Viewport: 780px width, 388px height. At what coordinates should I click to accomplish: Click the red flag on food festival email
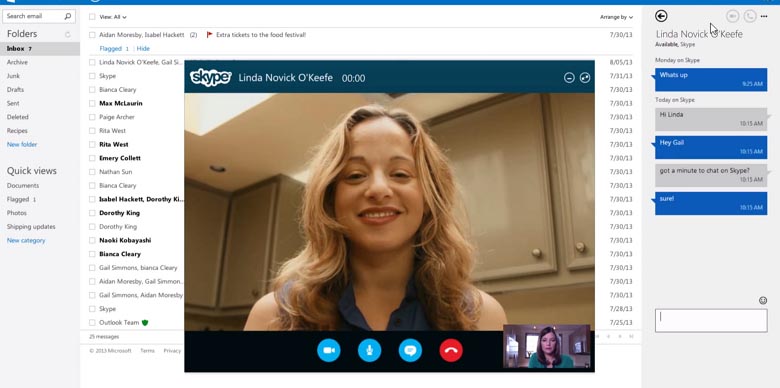point(209,35)
